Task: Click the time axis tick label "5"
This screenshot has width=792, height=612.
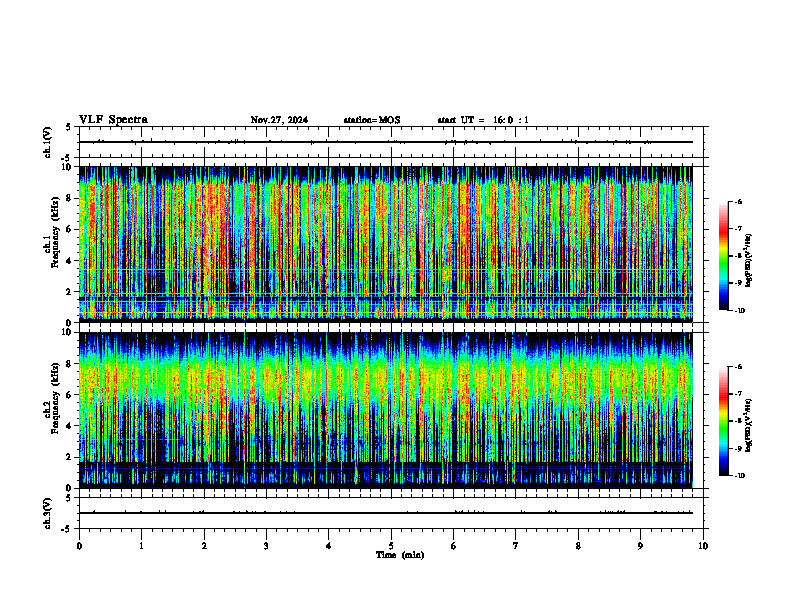Action: tap(391, 546)
